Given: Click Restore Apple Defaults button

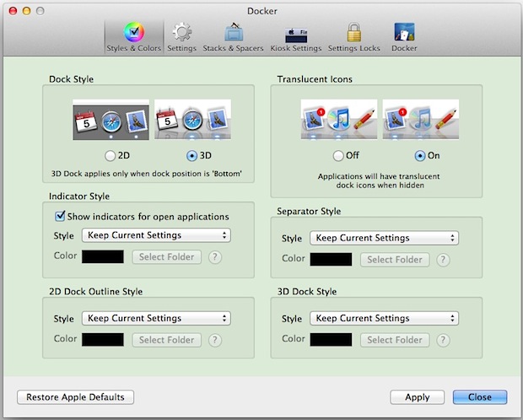Looking at the screenshot, I should pyautogui.click(x=75, y=397).
